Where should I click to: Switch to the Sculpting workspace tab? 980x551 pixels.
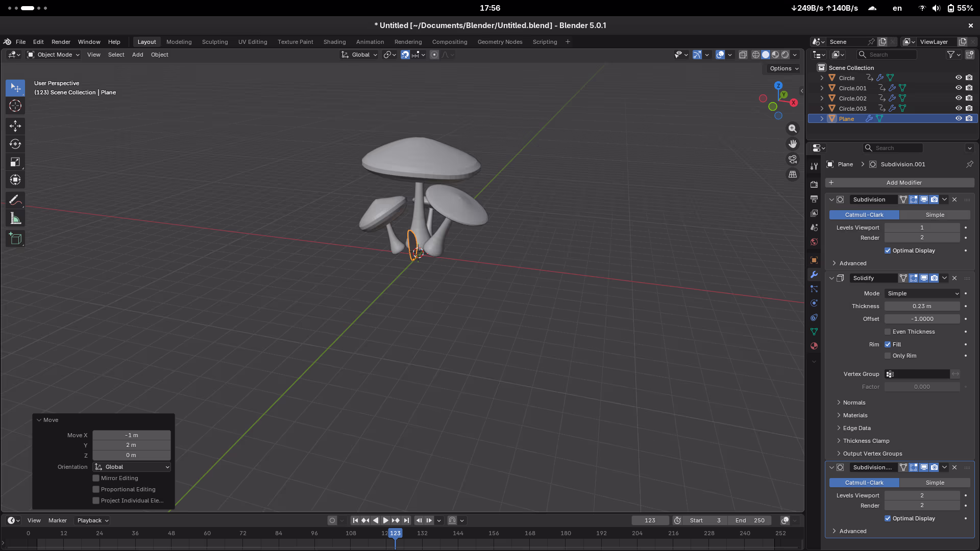click(x=214, y=42)
